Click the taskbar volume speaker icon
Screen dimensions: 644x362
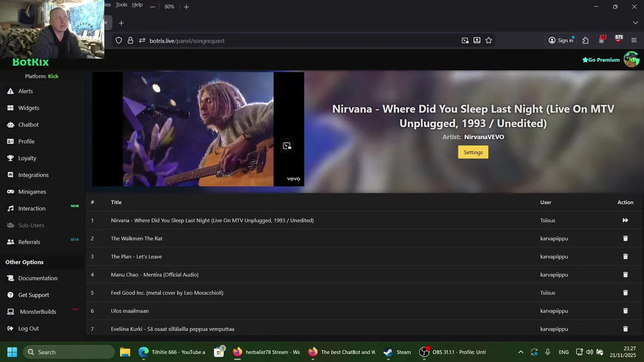(589, 352)
